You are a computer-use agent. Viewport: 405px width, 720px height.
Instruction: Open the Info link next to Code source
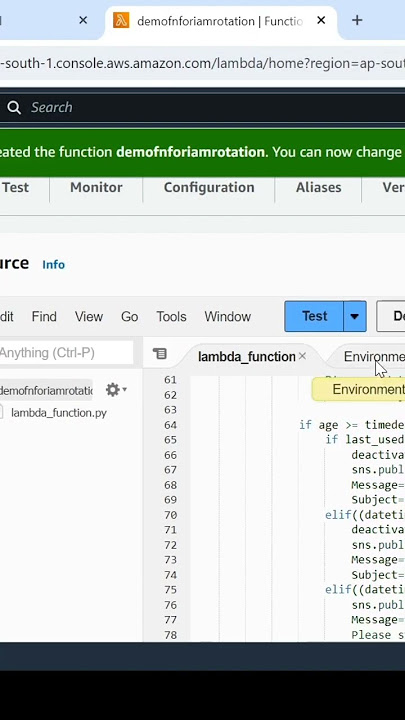53,264
